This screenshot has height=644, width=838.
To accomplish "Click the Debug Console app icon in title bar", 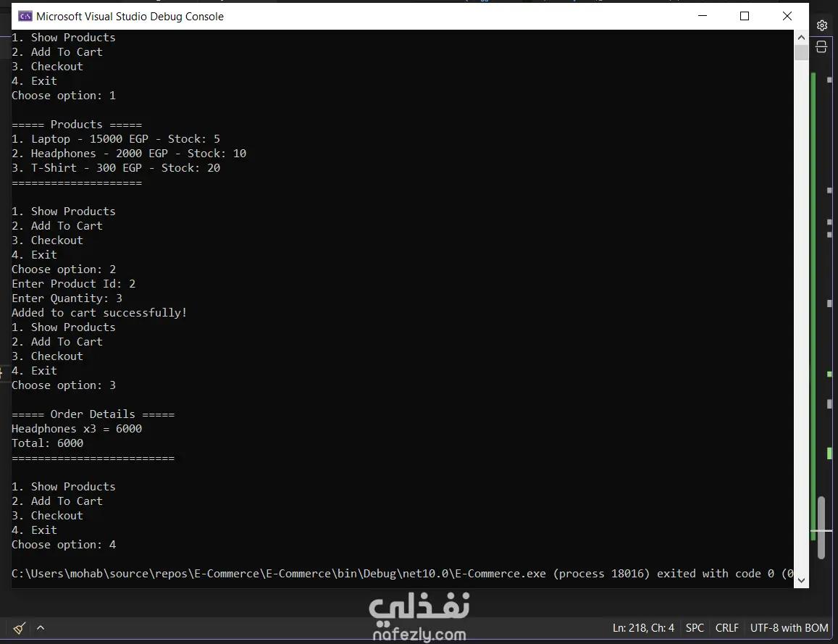I will coord(25,16).
